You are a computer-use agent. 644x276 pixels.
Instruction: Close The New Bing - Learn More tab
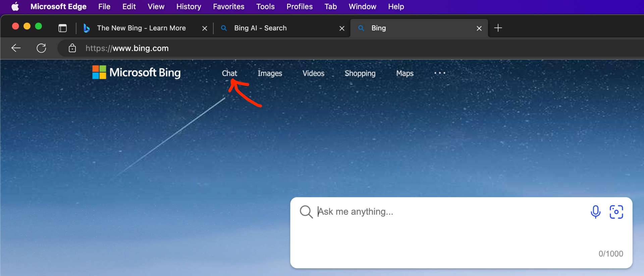[x=205, y=28]
